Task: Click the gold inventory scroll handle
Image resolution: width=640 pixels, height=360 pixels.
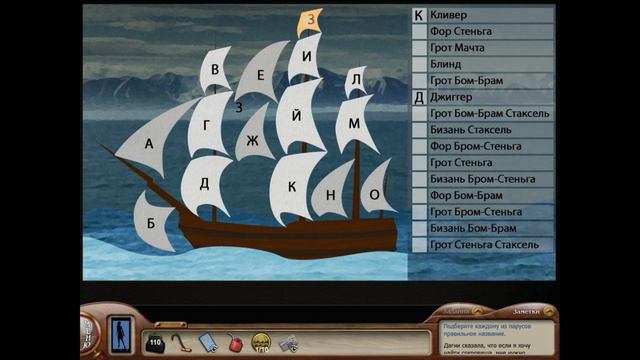Action: pos(171,325)
